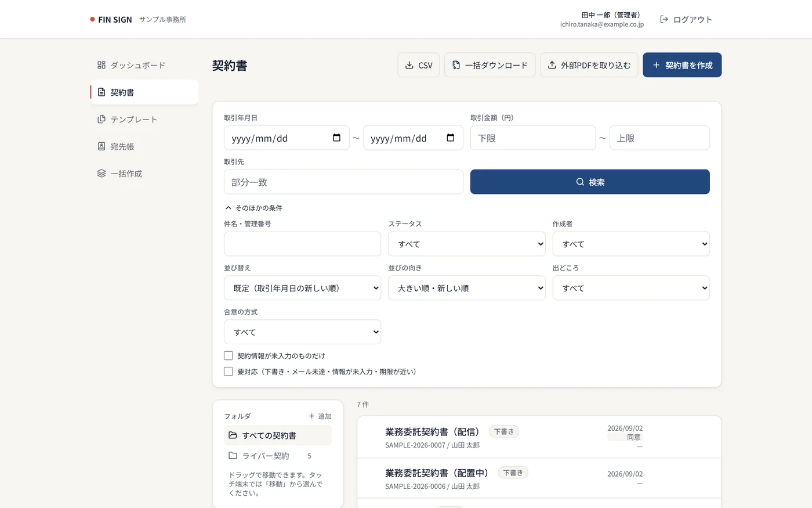Image resolution: width=812 pixels, height=508 pixels.
Task: Click the download icon on the CSV button
Action: point(409,65)
